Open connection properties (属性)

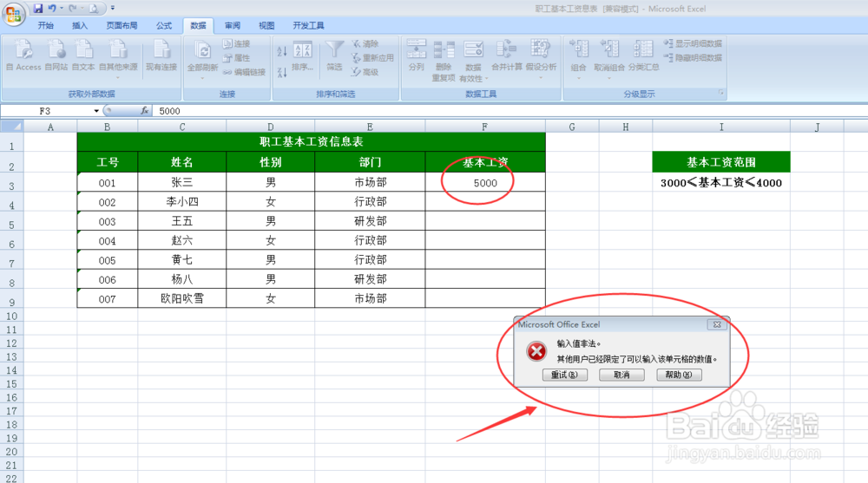[x=236, y=57]
